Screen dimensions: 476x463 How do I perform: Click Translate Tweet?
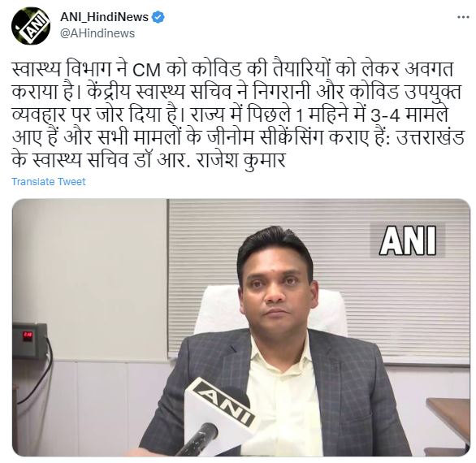(49, 182)
